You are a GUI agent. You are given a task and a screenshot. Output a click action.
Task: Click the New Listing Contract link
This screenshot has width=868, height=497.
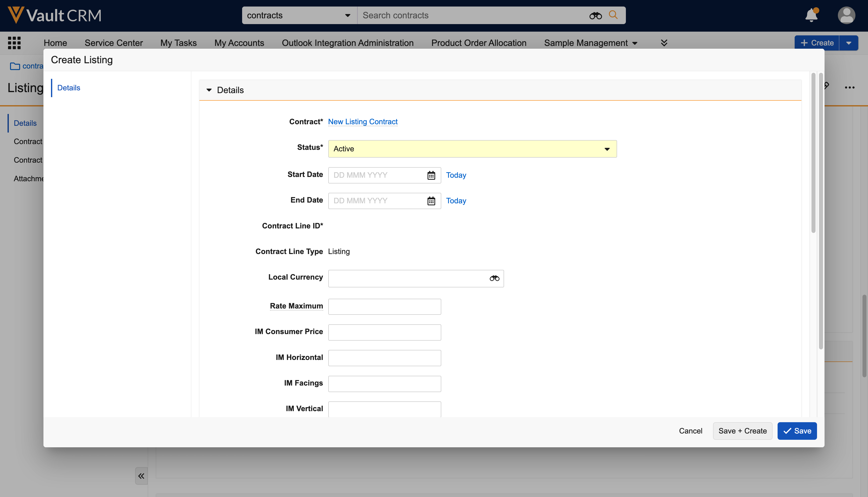pyautogui.click(x=363, y=121)
